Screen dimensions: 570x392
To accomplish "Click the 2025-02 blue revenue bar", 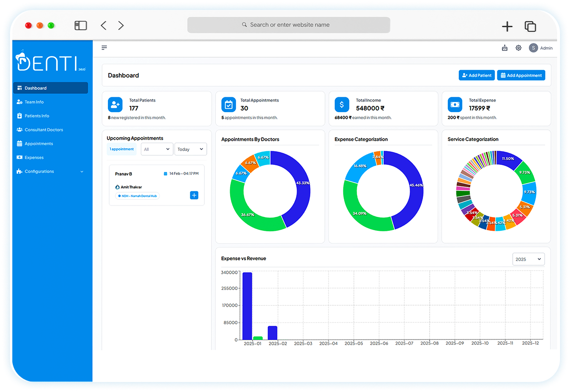I will pyautogui.click(x=273, y=333).
